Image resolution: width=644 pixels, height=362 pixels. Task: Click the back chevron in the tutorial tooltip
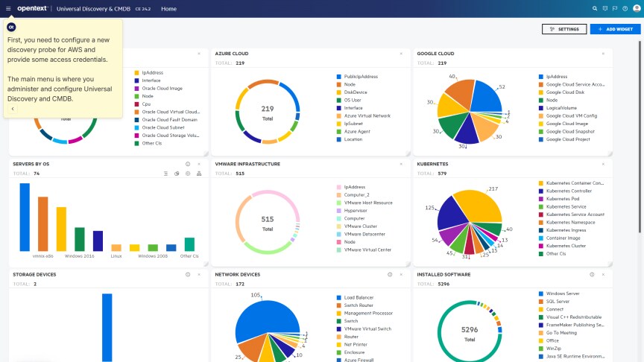click(x=13, y=109)
